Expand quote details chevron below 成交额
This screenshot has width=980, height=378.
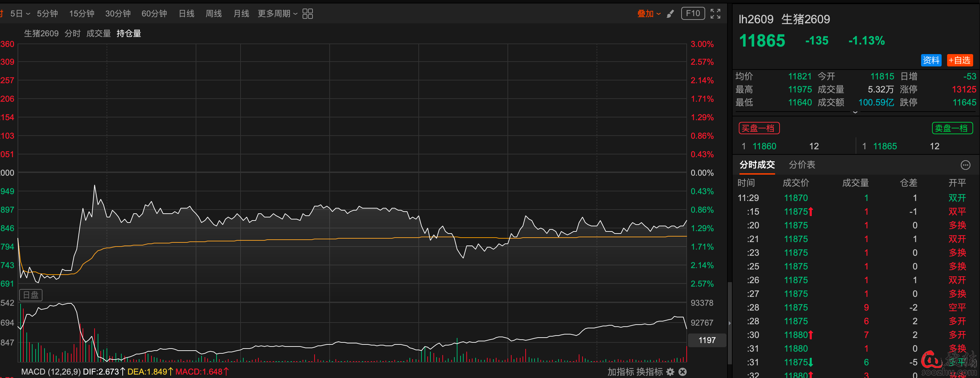coord(855,112)
